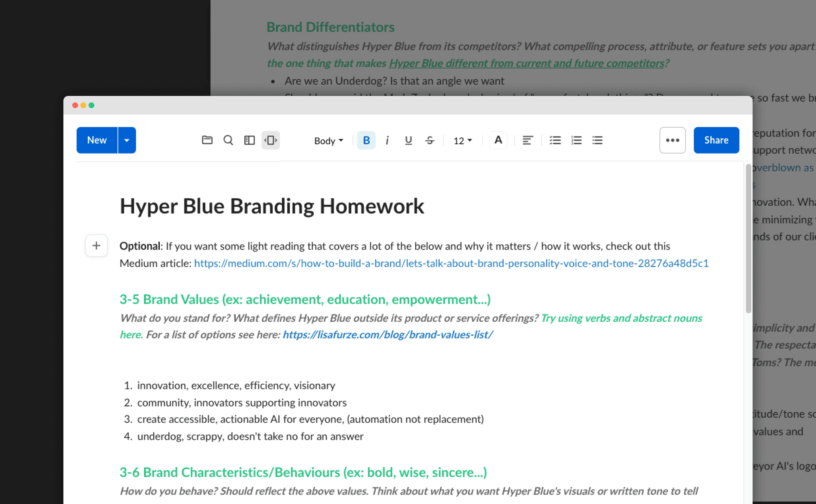Click the text alignment icon
The width and height of the screenshot is (816, 504).
527,140
